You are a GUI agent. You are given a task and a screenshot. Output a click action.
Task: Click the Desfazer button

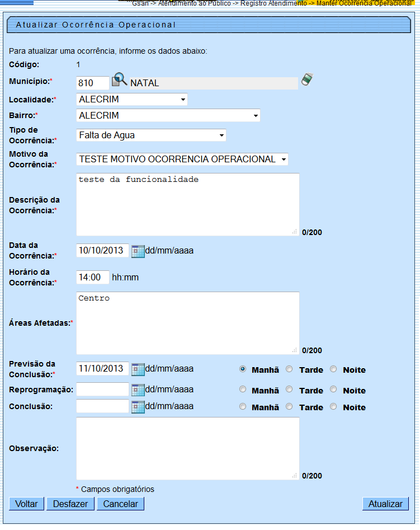coord(70,504)
